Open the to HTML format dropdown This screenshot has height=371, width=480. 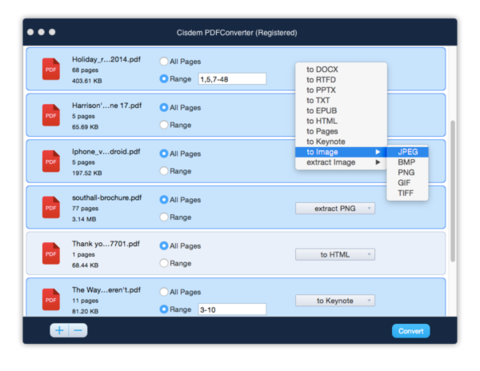coord(335,255)
